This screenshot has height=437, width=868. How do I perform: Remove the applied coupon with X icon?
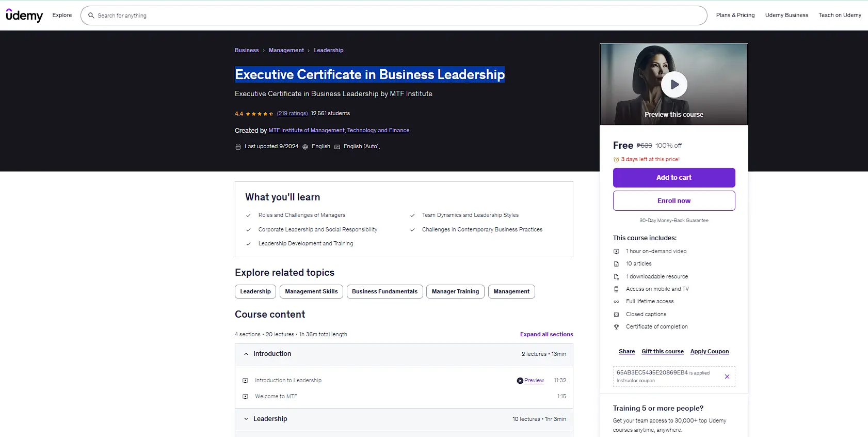(x=727, y=377)
